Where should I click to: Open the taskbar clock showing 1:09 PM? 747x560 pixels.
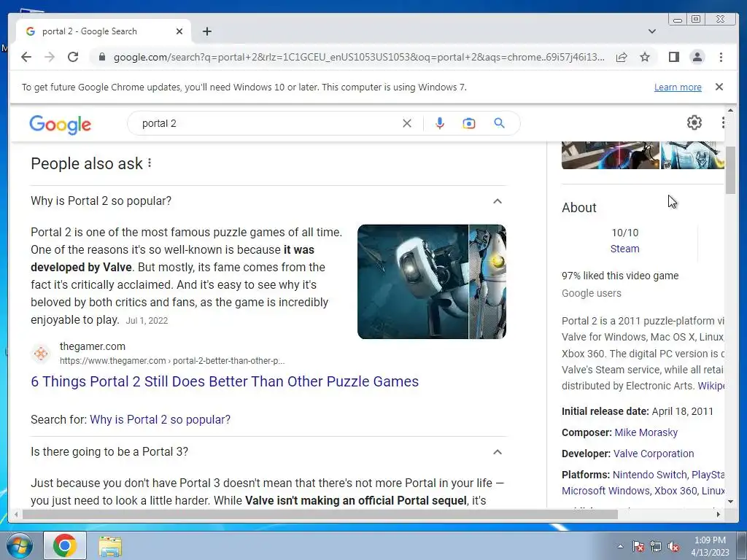(x=710, y=546)
